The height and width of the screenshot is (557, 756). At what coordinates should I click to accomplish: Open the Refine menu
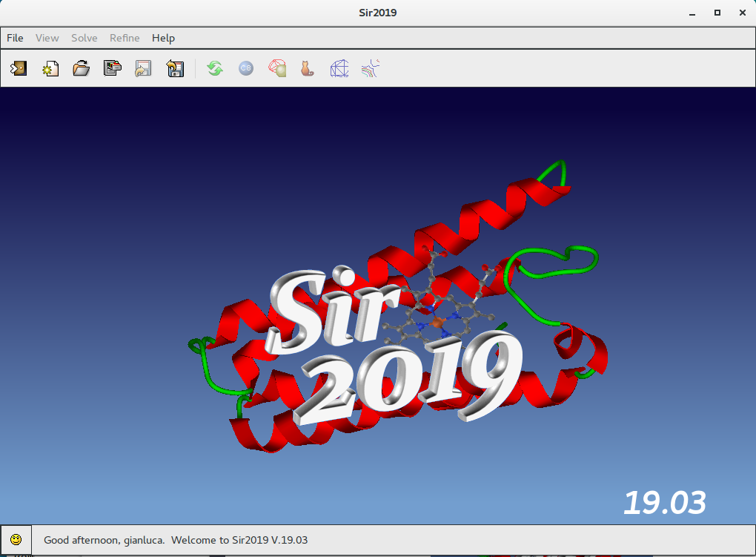pyautogui.click(x=125, y=38)
